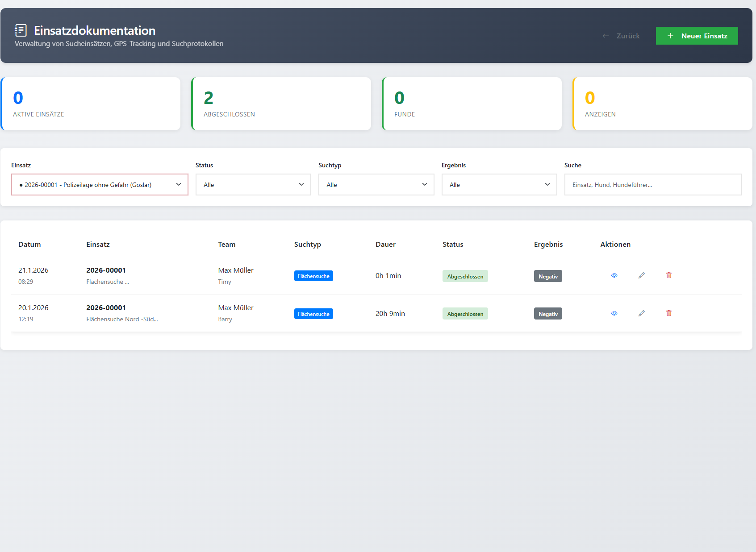The width and height of the screenshot is (756, 552).
Task: Edit the 21.1.2026 Timy entry
Action: 641,275
